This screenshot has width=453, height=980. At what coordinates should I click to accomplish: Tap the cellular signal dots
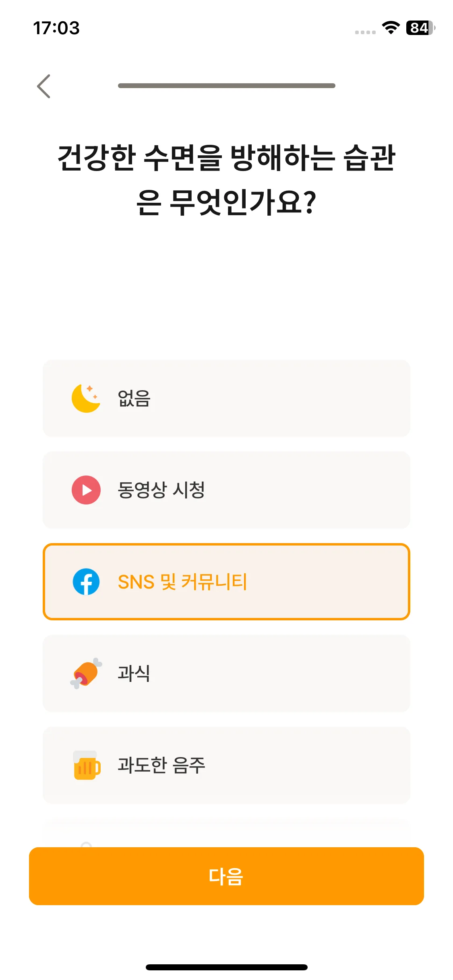point(365,32)
